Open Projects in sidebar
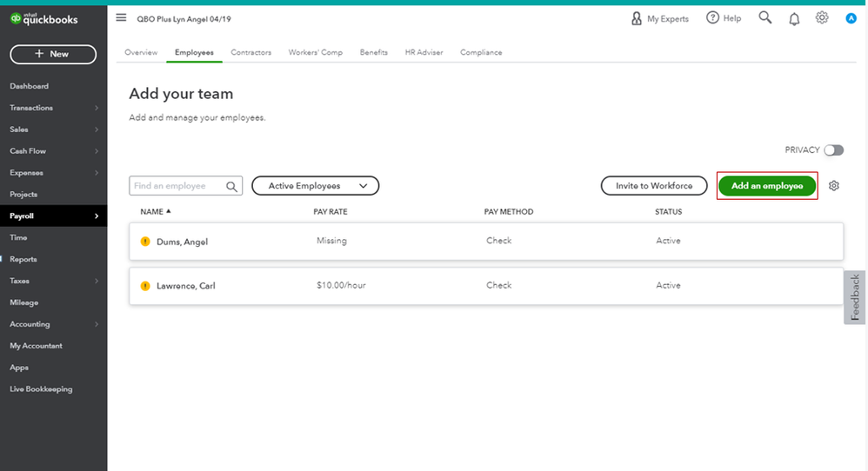The height and width of the screenshot is (471, 868). click(23, 195)
